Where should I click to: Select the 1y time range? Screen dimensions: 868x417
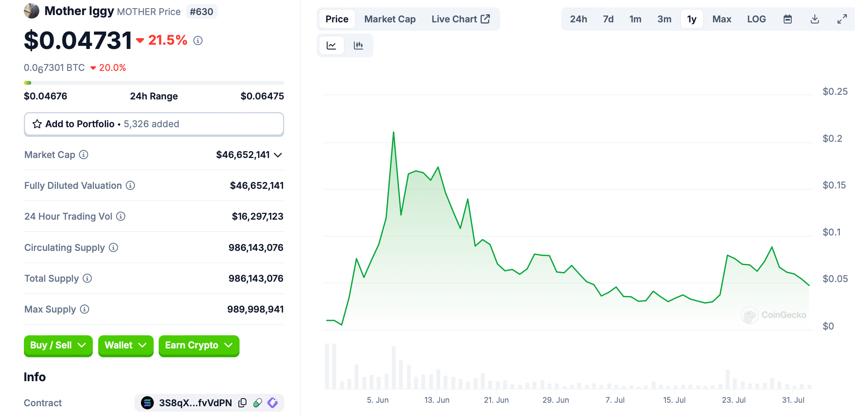(692, 19)
